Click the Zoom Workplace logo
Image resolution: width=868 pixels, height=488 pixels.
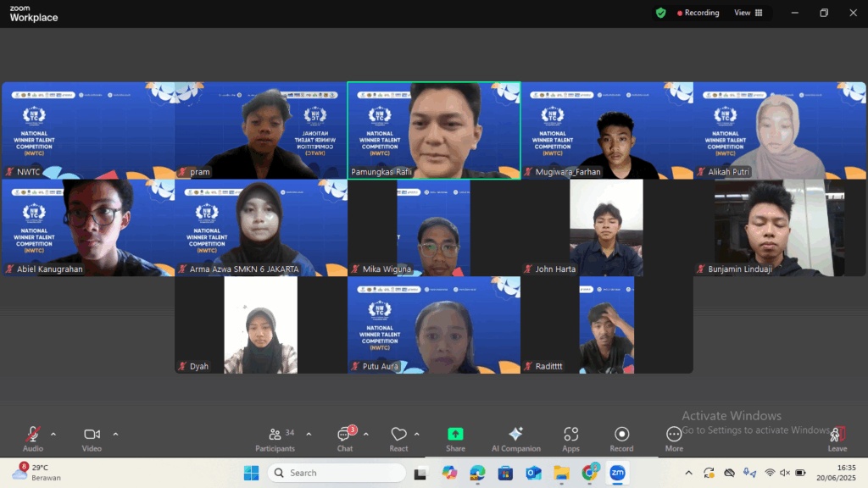[x=34, y=14]
